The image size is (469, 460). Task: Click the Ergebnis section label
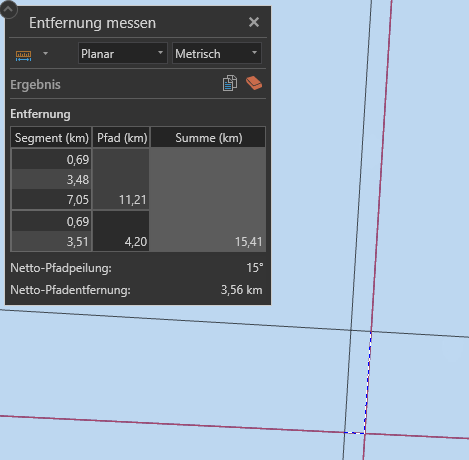[x=35, y=85]
